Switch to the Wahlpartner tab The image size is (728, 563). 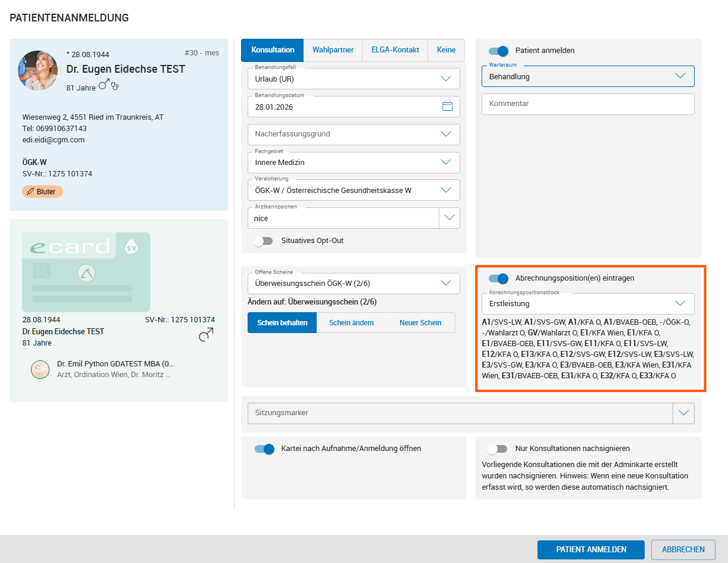point(333,50)
